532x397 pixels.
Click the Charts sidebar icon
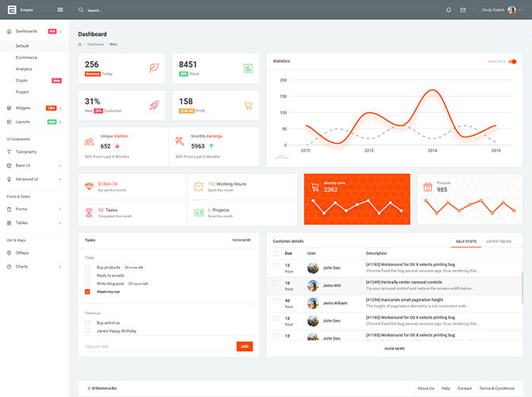(x=10, y=267)
